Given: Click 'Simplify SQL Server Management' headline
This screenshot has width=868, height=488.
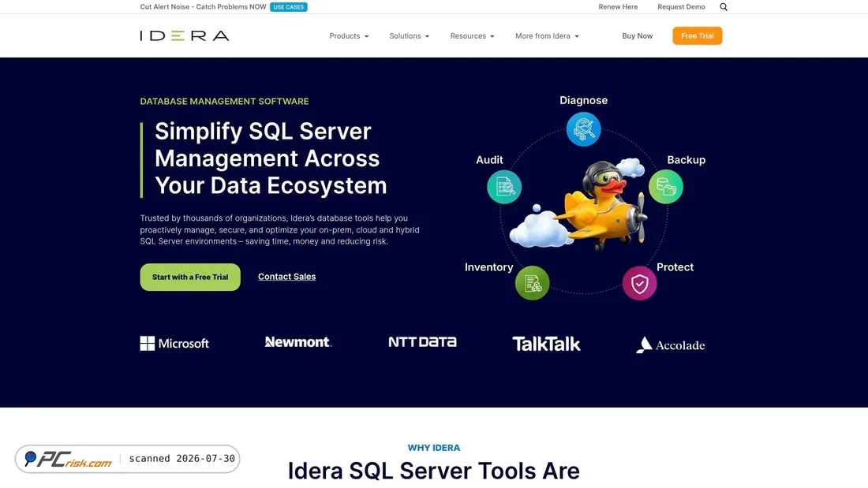Looking at the screenshot, I should [271, 158].
